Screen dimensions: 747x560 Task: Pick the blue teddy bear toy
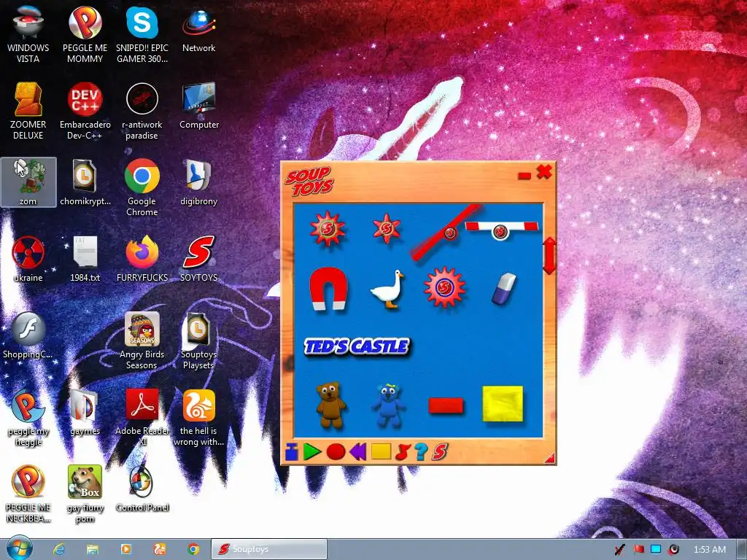(x=388, y=405)
